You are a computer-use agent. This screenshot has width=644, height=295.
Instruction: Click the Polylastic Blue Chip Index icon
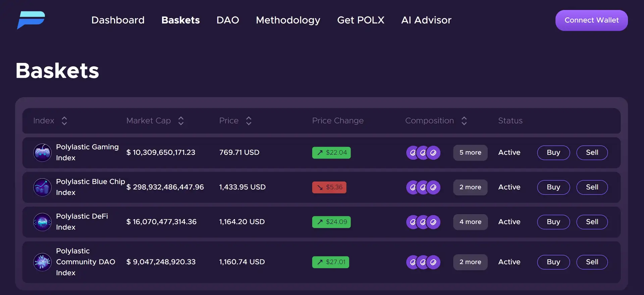(x=43, y=187)
